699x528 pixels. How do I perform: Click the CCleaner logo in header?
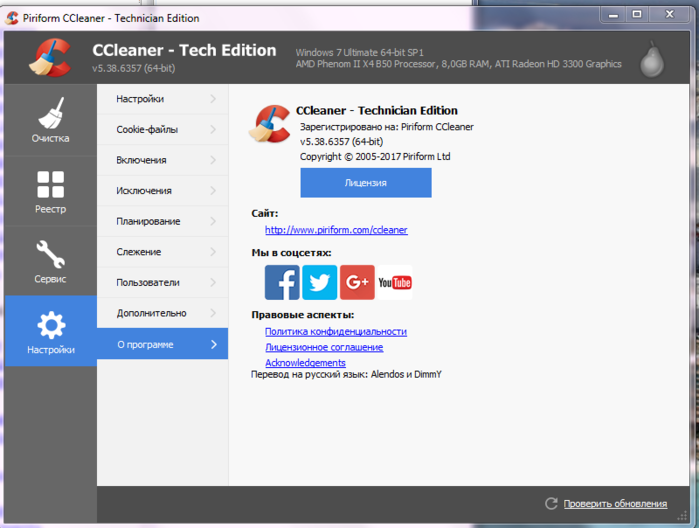(x=50, y=58)
